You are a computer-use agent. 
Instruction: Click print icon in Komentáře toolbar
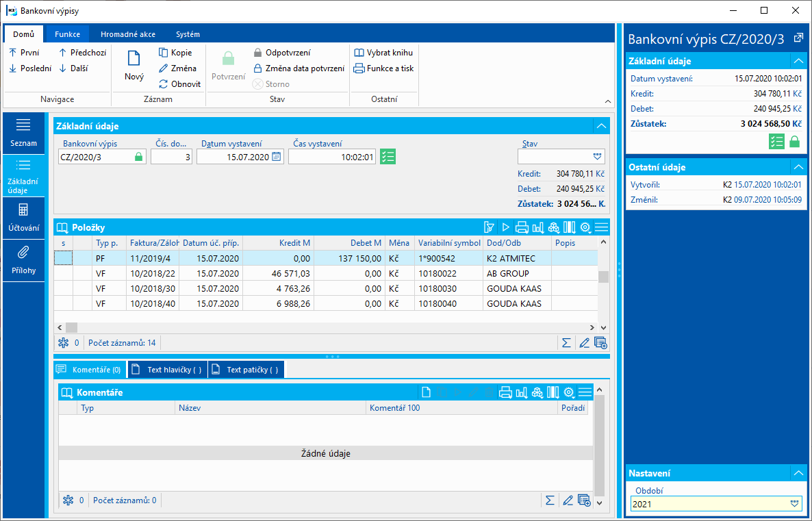505,392
